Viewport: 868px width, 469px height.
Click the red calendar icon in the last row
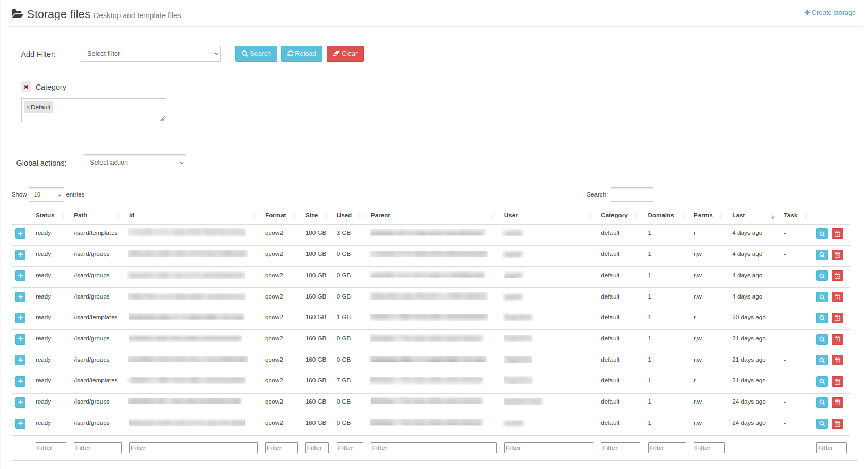coord(837,424)
